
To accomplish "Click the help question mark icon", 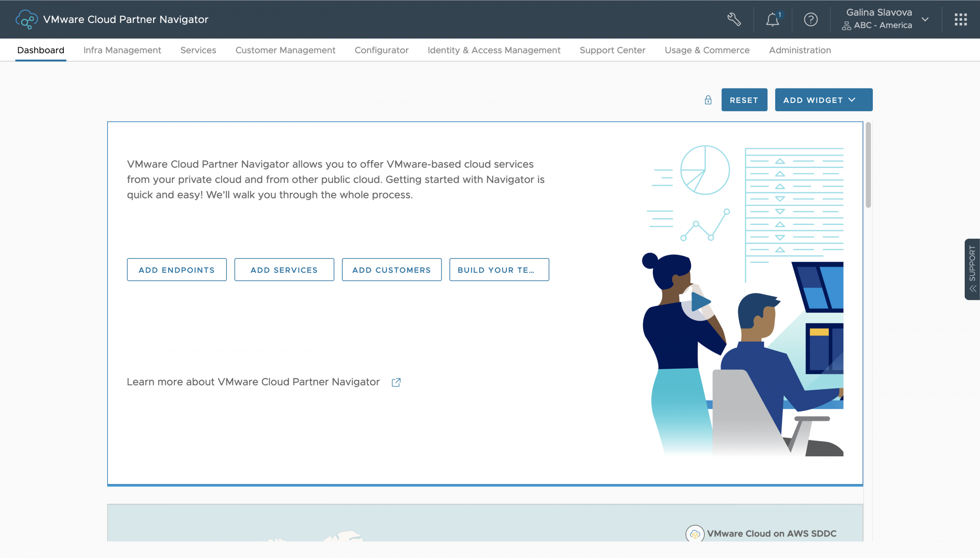I will pyautogui.click(x=810, y=19).
